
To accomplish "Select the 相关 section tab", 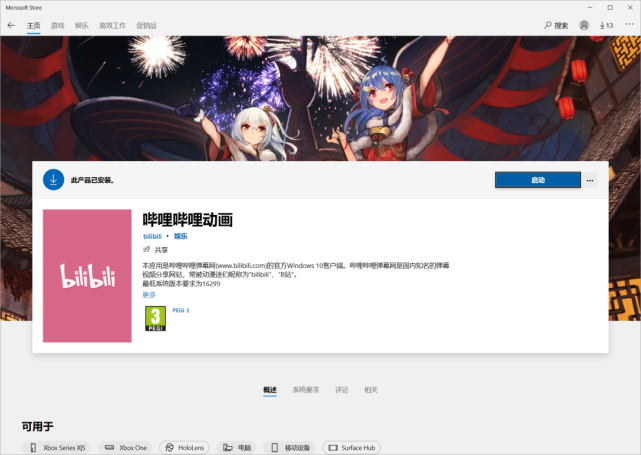I will (371, 390).
